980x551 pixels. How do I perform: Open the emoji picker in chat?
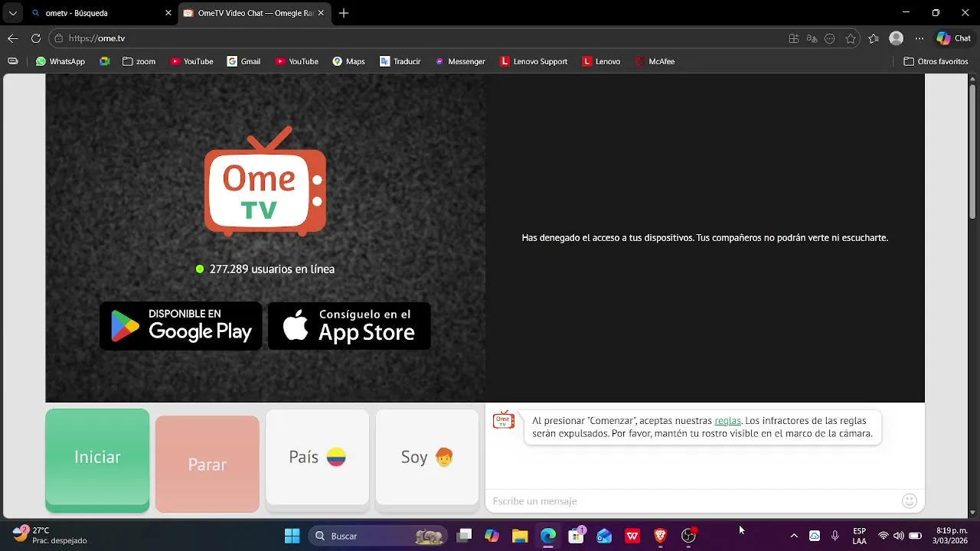(x=910, y=501)
